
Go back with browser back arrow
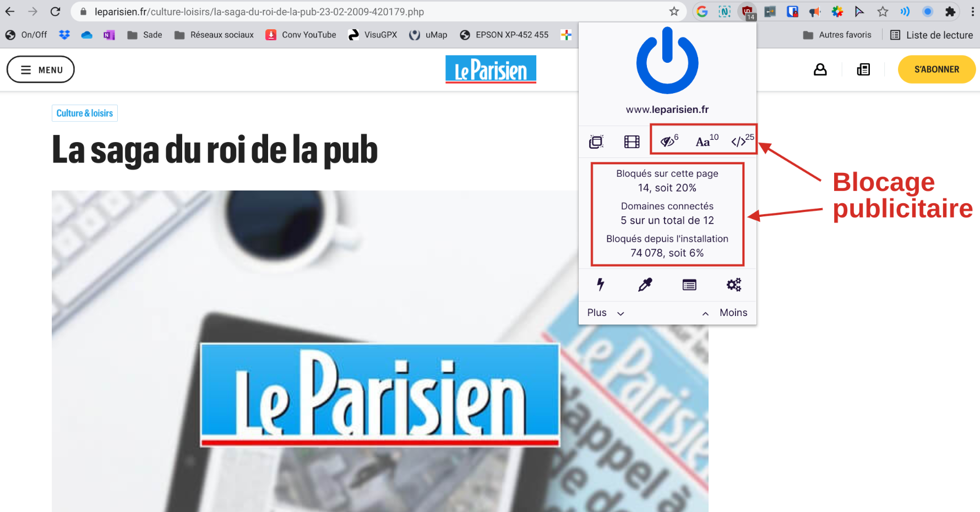point(10,12)
